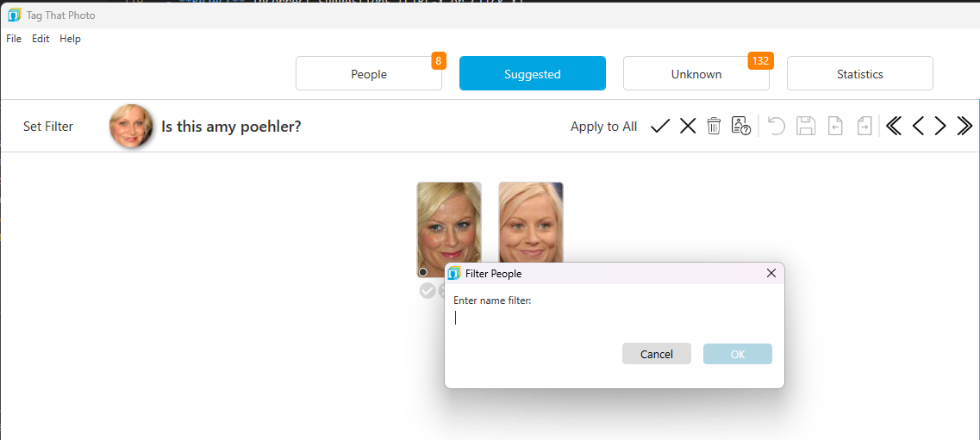Click the page with right arrow icon
The width and height of the screenshot is (980, 440).
pos(865,126)
